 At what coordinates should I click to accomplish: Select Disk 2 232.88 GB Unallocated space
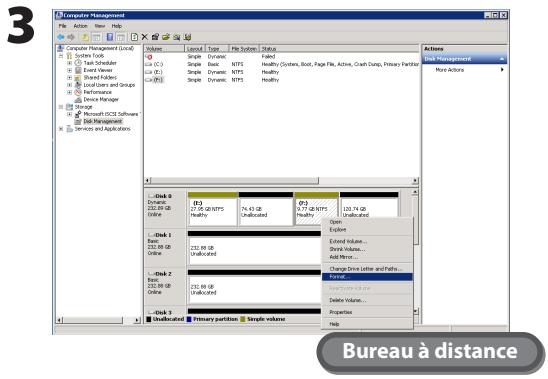(x=254, y=287)
